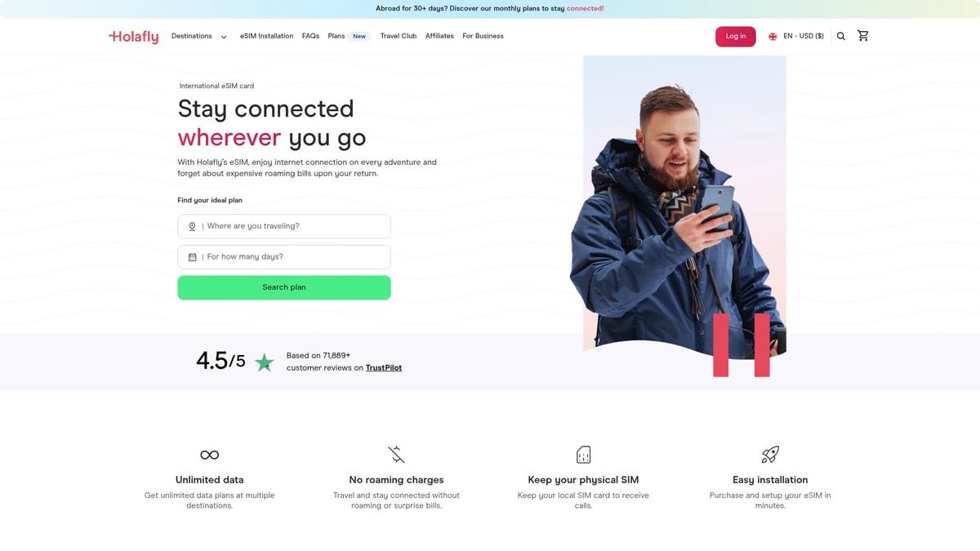
Task: Click the Easy installation rocket icon
Action: pyautogui.click(x=769, y=454)
